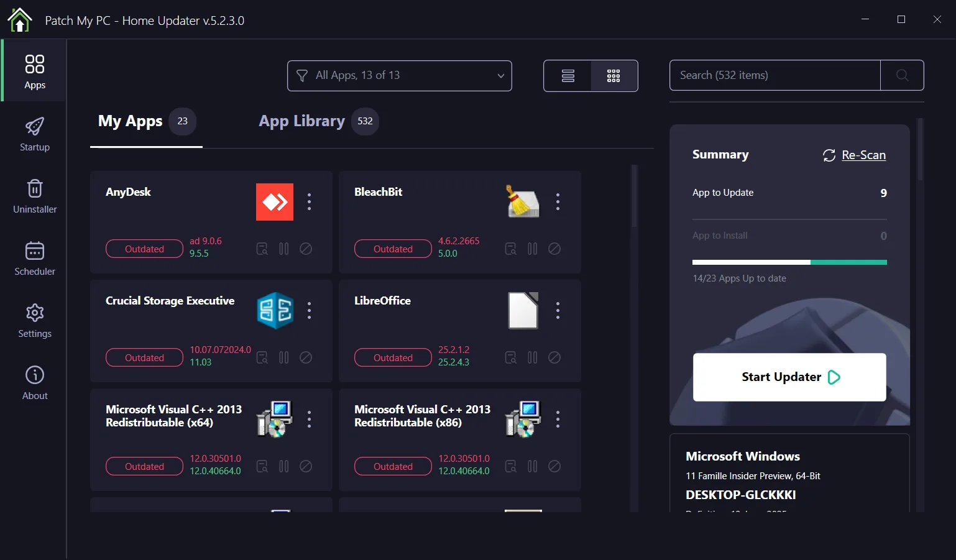The image size is (956, 560).
Task: Select the Uninstaller sidebar icon
Action: coord(34,195)
